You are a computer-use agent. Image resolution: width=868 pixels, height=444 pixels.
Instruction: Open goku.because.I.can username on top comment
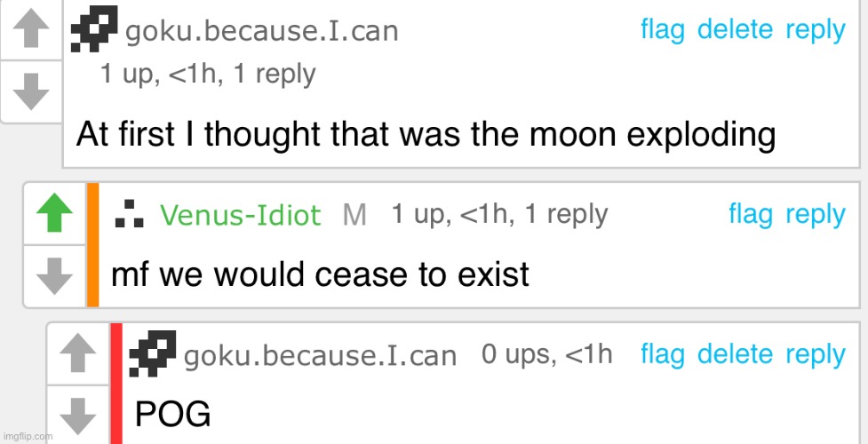point(262,32)
